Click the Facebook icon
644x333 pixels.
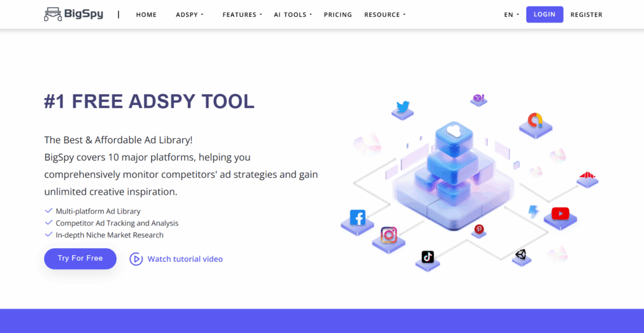[357, 218]
